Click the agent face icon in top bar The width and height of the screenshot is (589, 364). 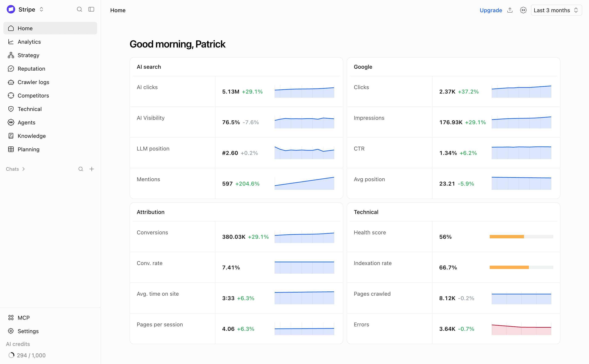[523, 10]
